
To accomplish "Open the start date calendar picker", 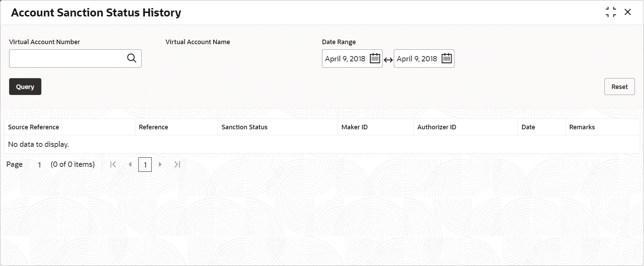I will (375, 58).
